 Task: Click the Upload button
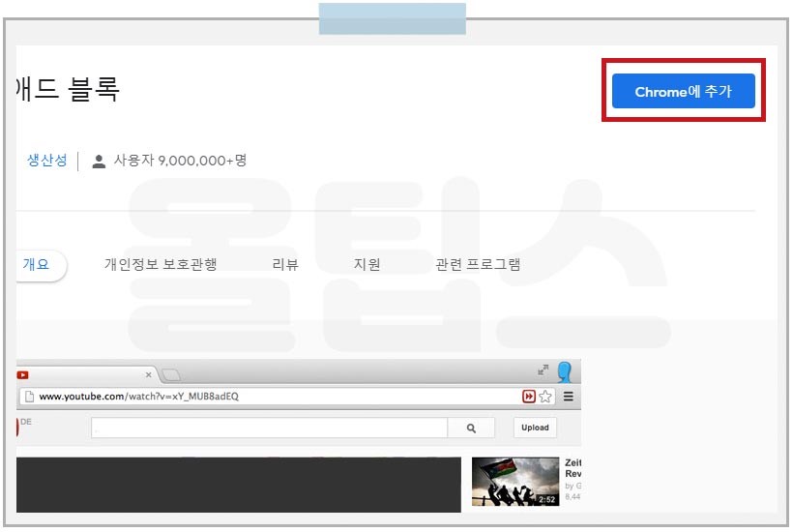tap(535, 428)
